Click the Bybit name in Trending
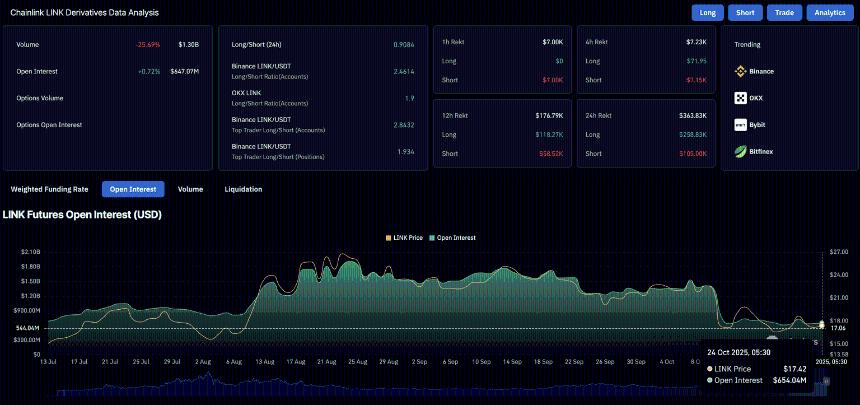The image size is (860, 405). (761, 125)
